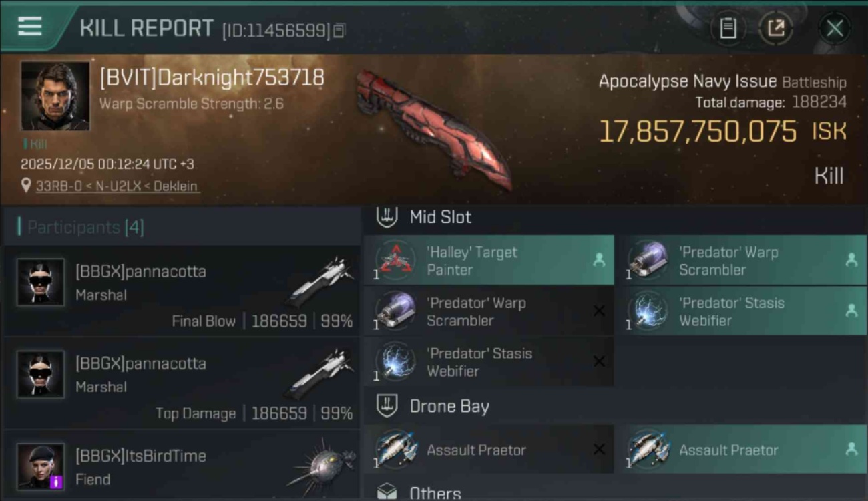Select the 'Halley' Target Painter icon
This screenshot has width=868, height=501.
(395, 261)
